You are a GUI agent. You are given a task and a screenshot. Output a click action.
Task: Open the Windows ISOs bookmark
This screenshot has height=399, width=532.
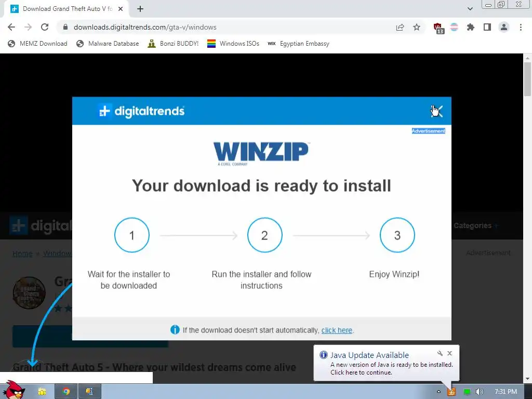click(233, 44)
